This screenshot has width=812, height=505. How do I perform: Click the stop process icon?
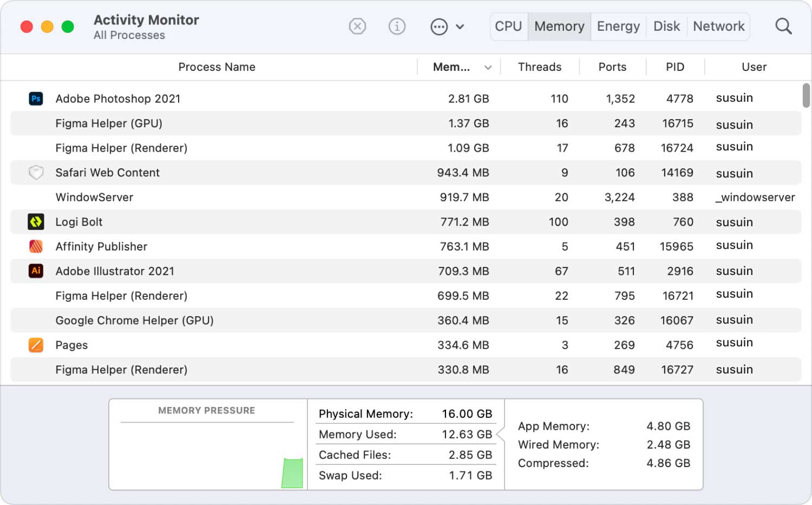(x=357, y=26)
